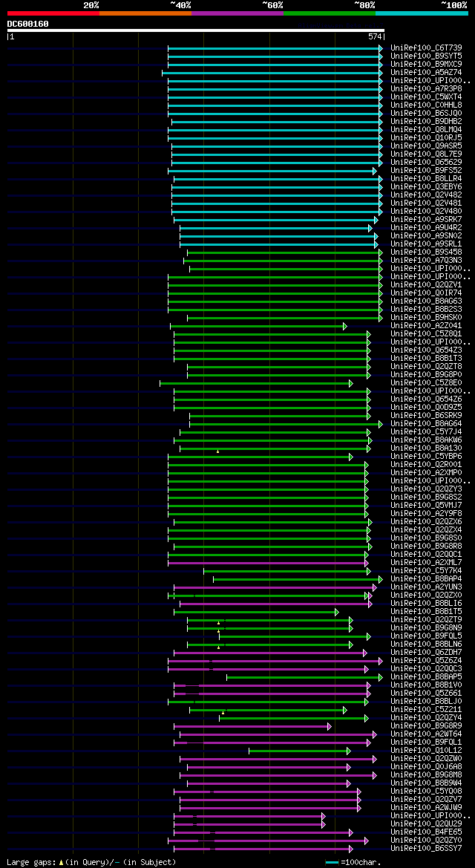The height and width of the screenshot is (868, 475).
Task: Click the cyan ~100% identity legend segment
Action: [422, 13]
